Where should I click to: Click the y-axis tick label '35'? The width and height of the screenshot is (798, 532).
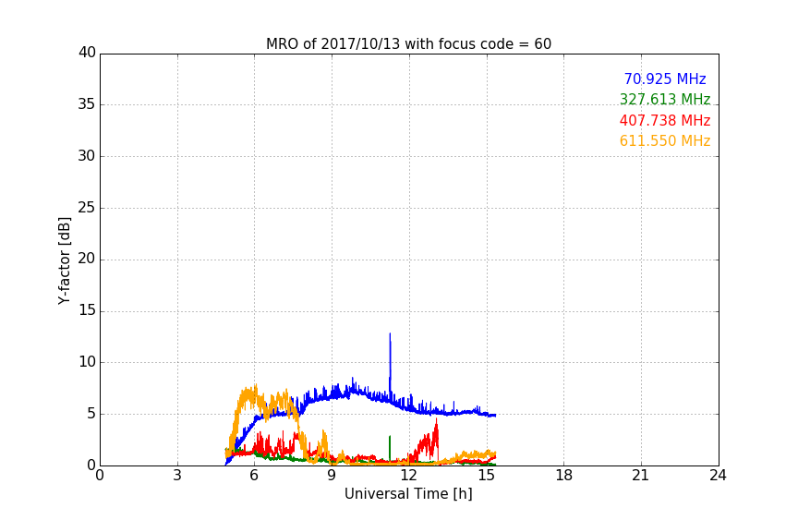pos(87,104)
